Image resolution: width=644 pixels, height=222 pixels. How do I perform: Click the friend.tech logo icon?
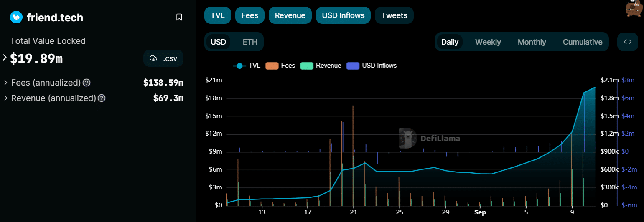(16, 17)
